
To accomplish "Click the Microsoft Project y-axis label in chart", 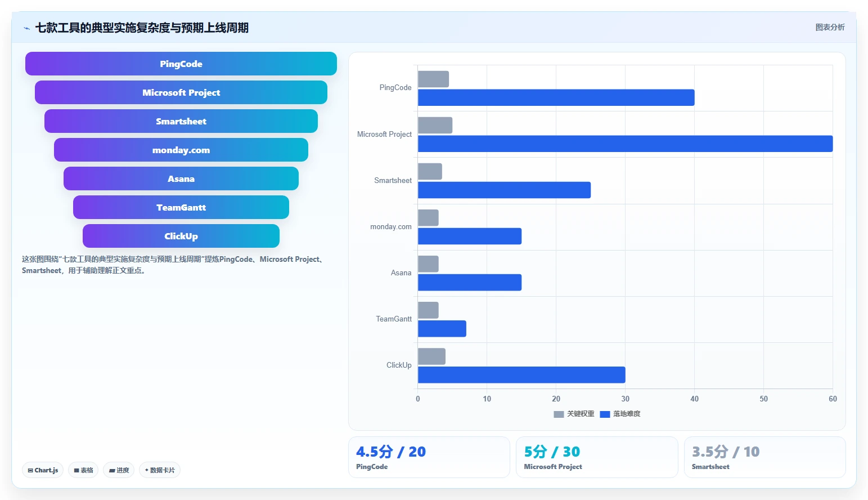I will tap(384, 135).
